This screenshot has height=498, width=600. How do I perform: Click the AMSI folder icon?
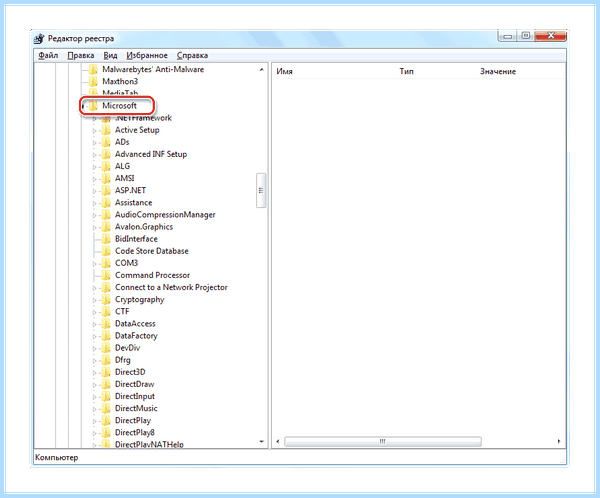106,178
